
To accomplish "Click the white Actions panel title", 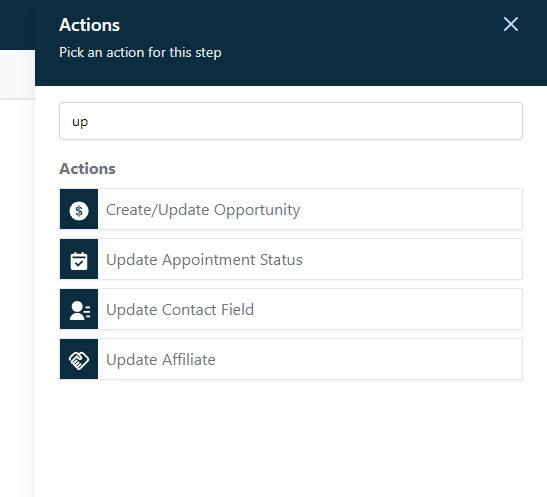I will (89, 25).
